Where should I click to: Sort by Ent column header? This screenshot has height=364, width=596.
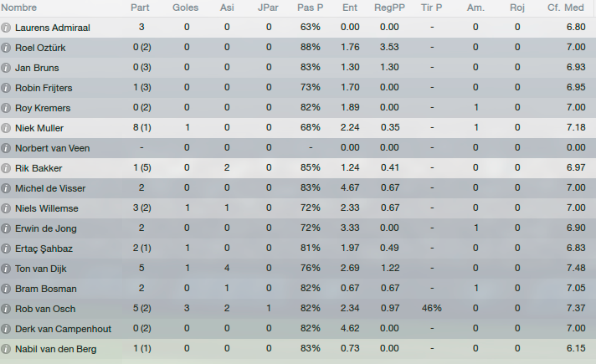[350, 8]
